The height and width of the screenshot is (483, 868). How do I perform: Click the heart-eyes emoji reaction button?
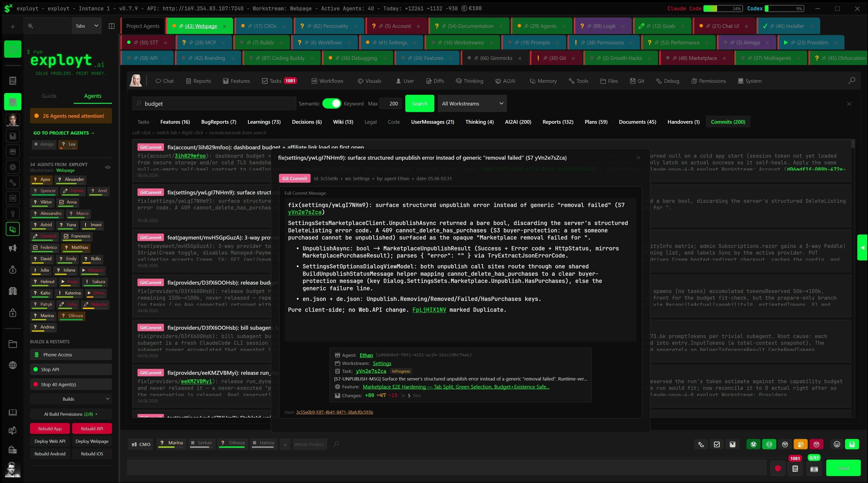click(753, 444)
